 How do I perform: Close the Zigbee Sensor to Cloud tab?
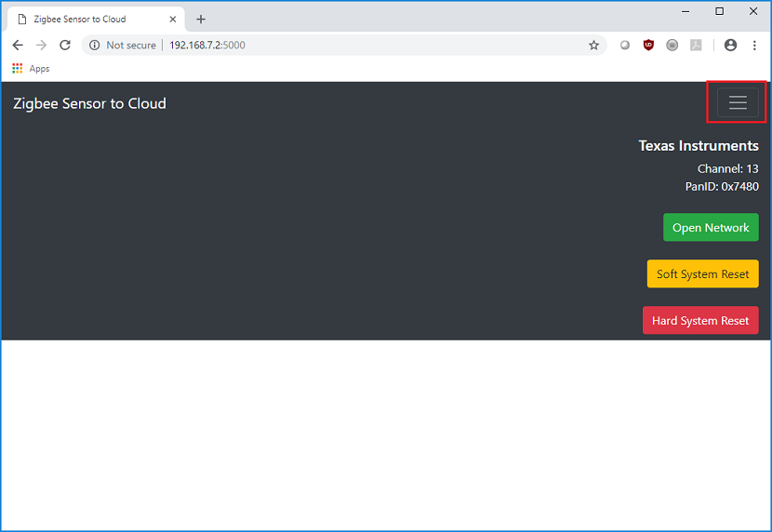pos(173,20)
